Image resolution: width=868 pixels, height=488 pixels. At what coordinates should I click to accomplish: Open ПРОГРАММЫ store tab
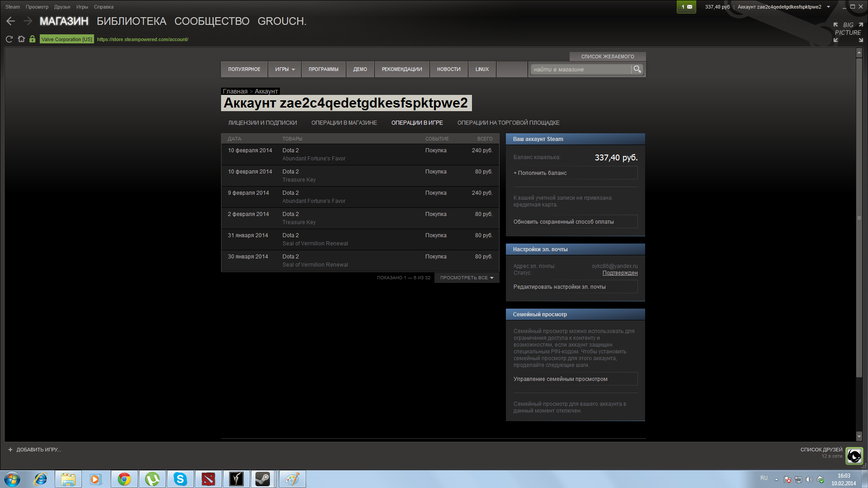(x=324, y=69)
